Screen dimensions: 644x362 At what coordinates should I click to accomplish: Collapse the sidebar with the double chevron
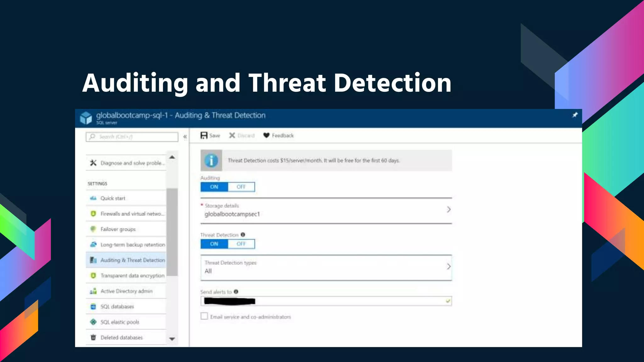coord(185,137)
